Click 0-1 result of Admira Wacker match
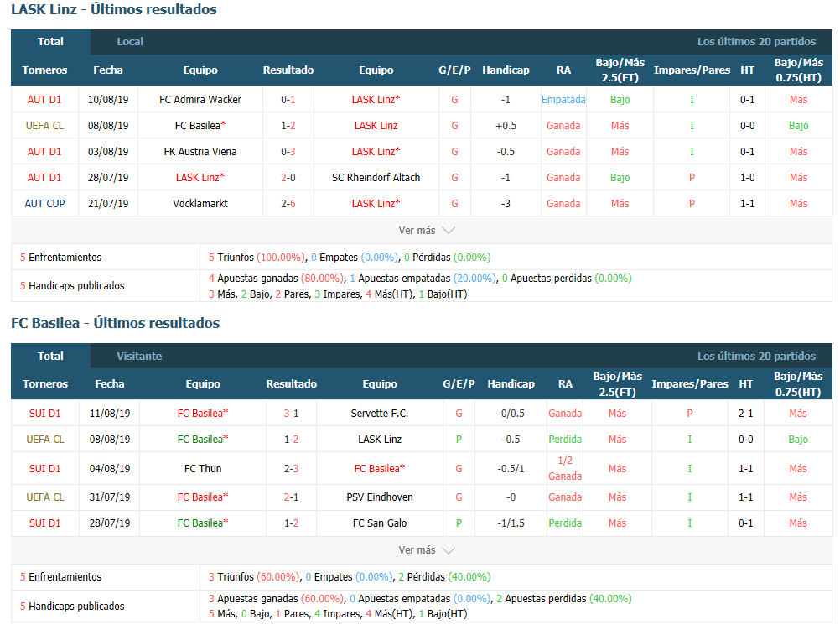 coord(288,100)
